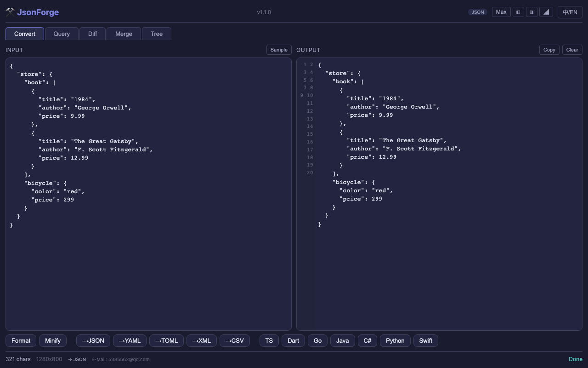Viewport: 588px width, 368px height.
Task: Convert to TOML with →TOML button
Action: 166,341
